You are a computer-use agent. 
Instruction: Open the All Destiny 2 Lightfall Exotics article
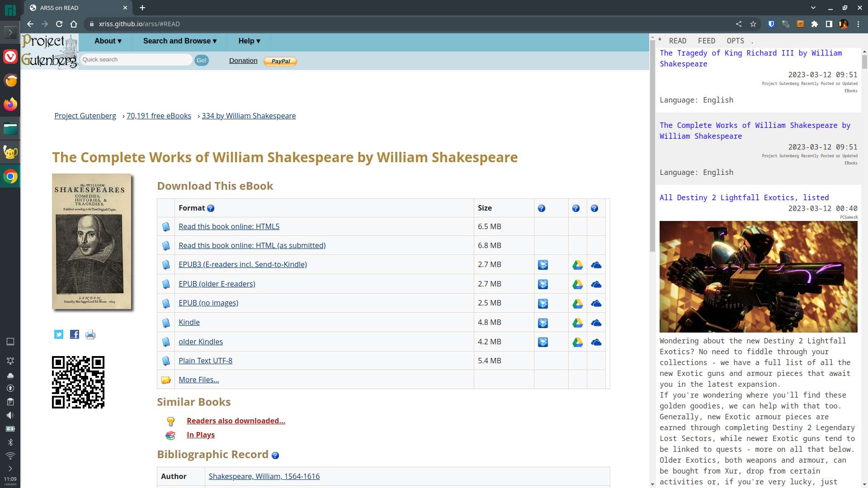coord(744,197)
